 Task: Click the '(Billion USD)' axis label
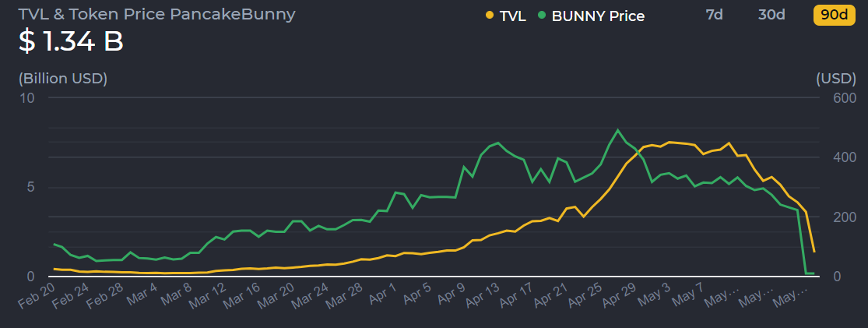tap(63, 79)
